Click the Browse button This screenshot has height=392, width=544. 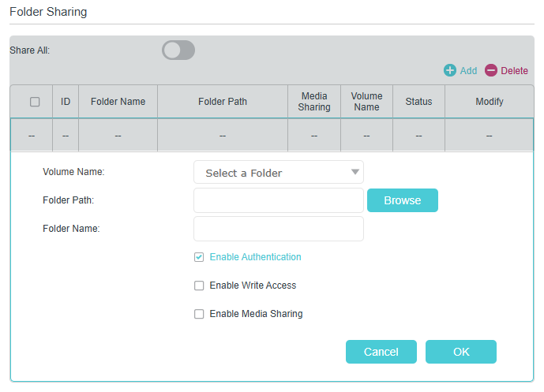click(x=403, y=200)
